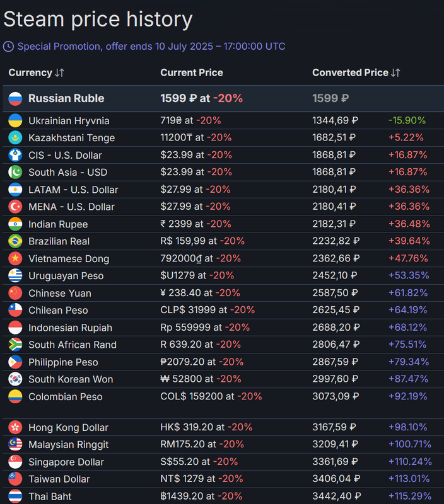Click the Taiwan Dollar flag icon
444x504 pixels.
click(15, 479)
